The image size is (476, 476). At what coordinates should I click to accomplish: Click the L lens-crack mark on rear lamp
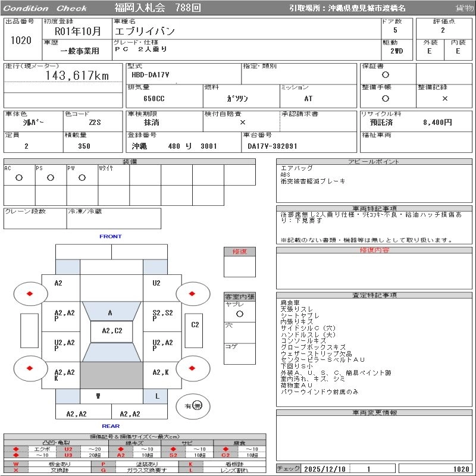157,396
